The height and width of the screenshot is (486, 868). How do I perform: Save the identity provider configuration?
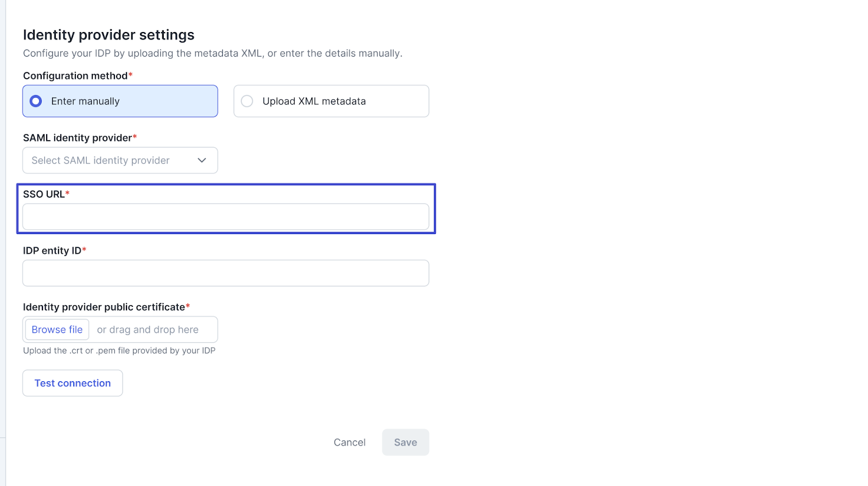tap(405, 443)
